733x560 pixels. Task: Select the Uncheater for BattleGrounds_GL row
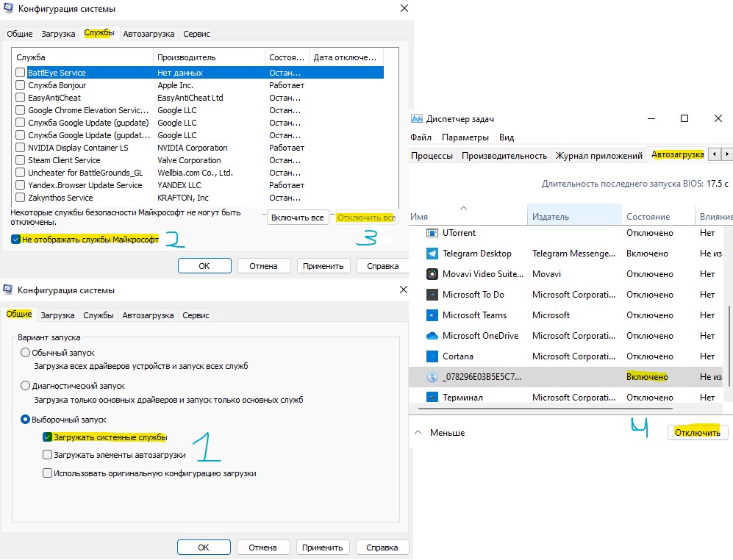tap(199, 173)
